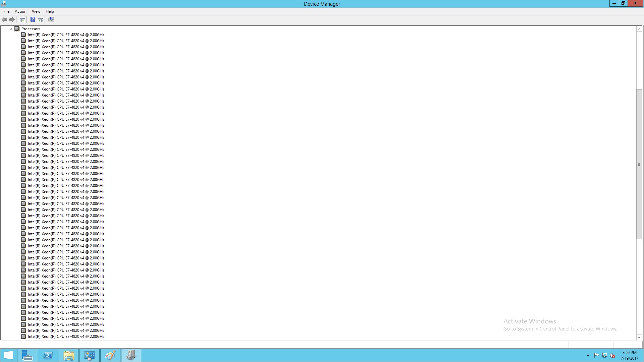
Task: Minimize the Device Manager window
Action: point(614,3)
